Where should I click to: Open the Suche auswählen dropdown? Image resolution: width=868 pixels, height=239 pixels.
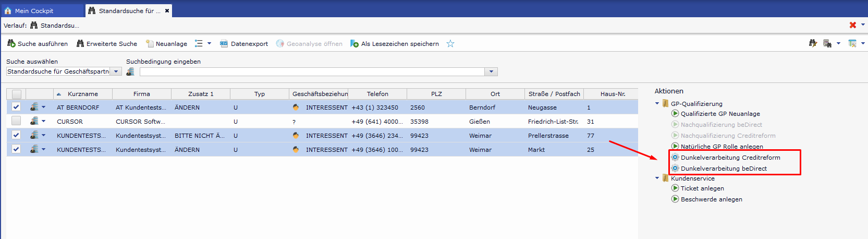pos(116,71)
